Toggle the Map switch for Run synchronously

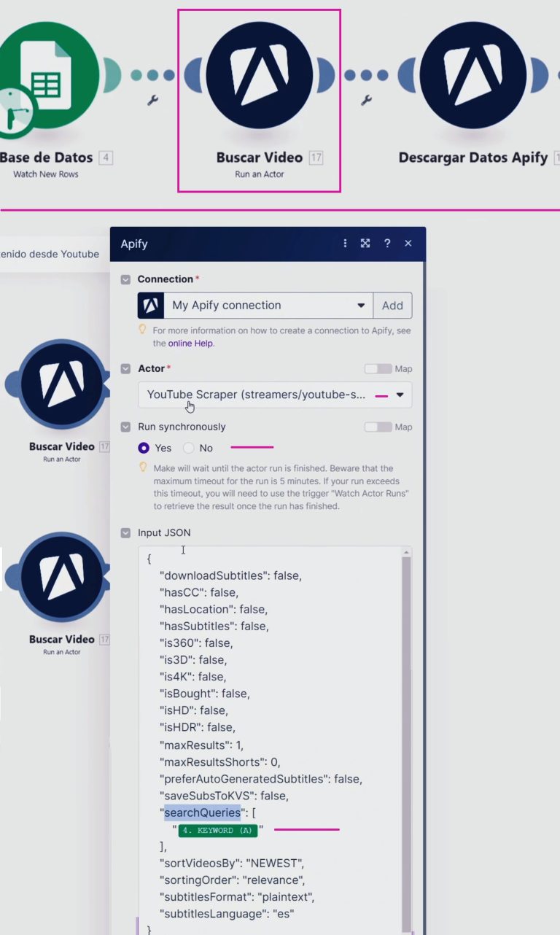[378, 427]
